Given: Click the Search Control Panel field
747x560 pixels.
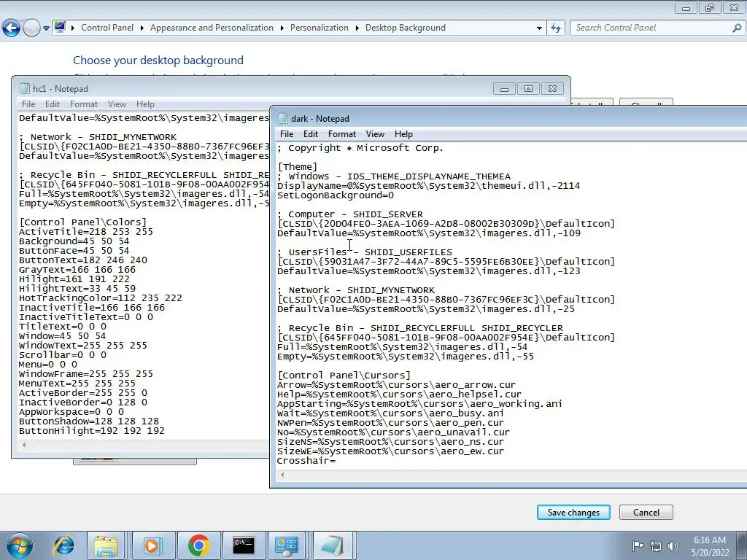Looking at the screenshot, I should (657, 28).
